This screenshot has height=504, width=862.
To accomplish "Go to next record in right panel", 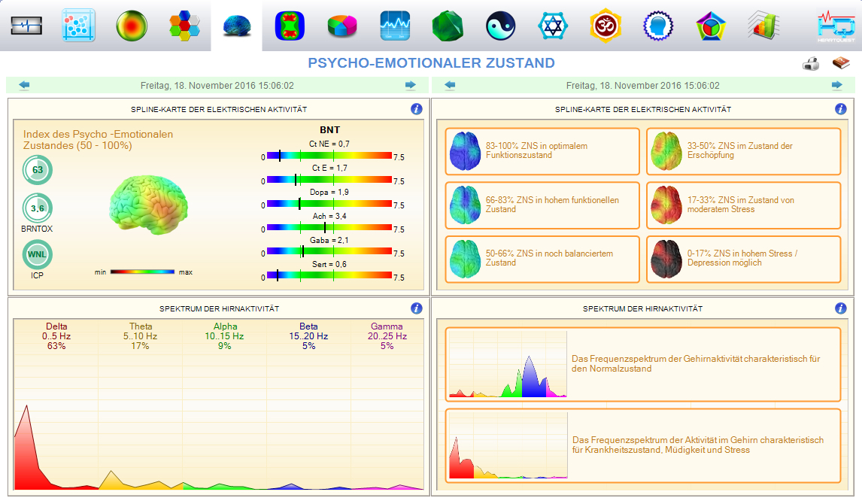I will (836, 86).
